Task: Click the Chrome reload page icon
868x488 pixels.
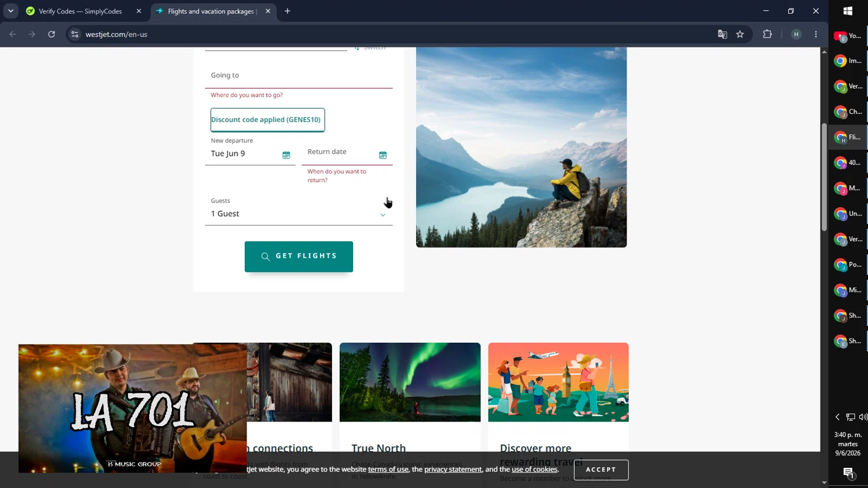Action: [x=52, y=34]
